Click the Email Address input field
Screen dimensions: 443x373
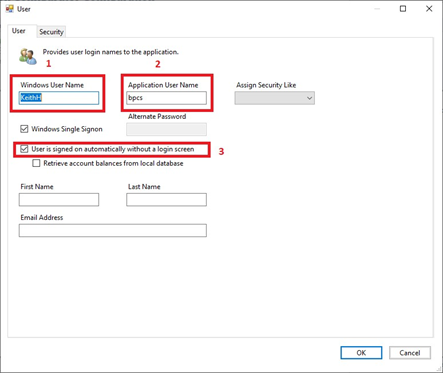[113, 230]
